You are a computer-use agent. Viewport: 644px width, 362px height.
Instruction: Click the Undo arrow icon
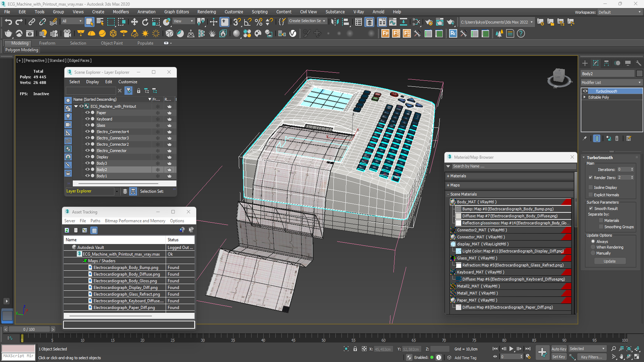tap(8, 22)
